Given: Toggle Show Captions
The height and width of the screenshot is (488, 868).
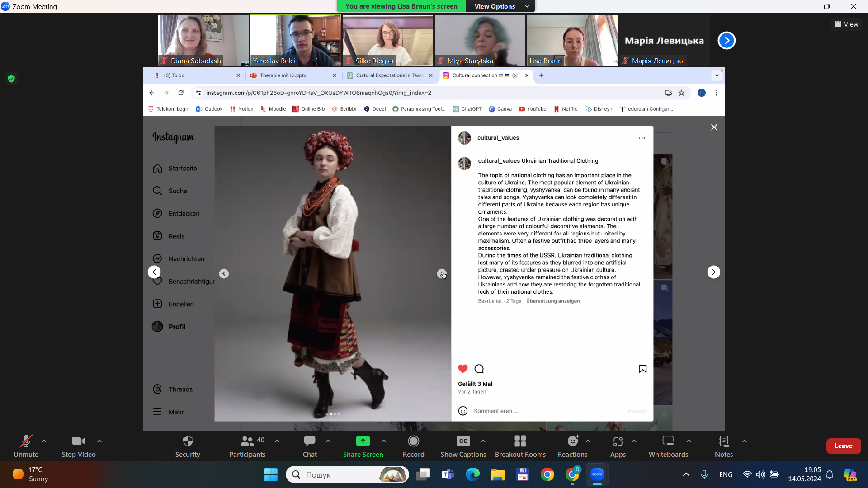Looking at the screenshot, I should click(x=463, y=446).
